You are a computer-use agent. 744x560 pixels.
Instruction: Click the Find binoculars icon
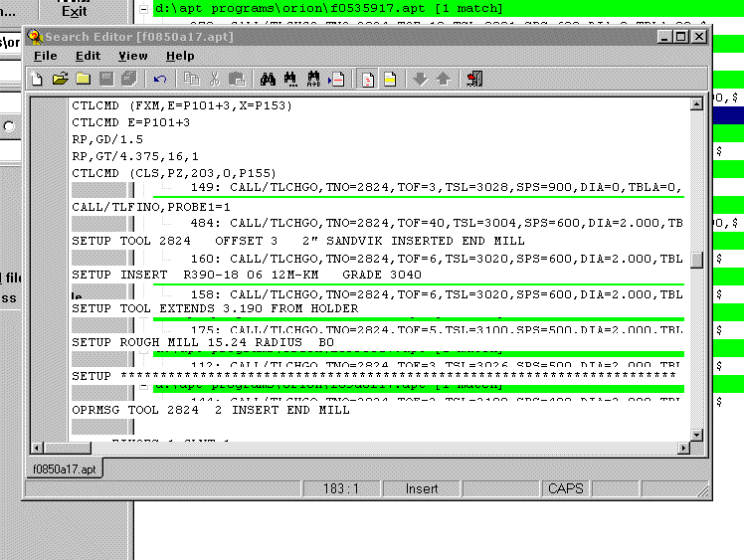(x=268, y=79)
